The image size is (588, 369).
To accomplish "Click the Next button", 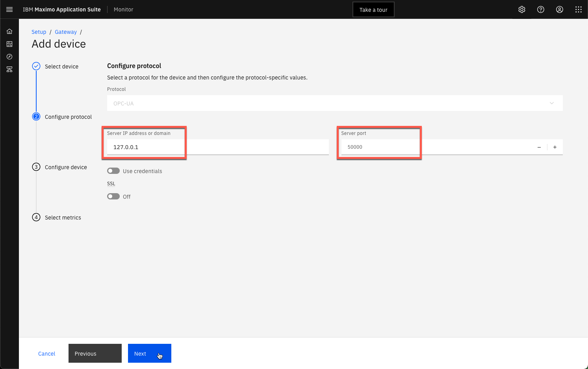I will tap(150, 353).
